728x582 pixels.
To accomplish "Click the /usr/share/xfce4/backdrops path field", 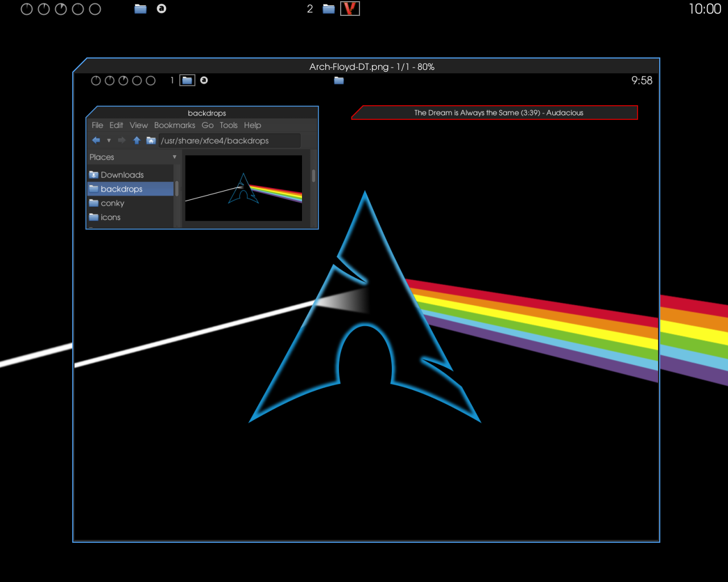I will pos(229,140).
